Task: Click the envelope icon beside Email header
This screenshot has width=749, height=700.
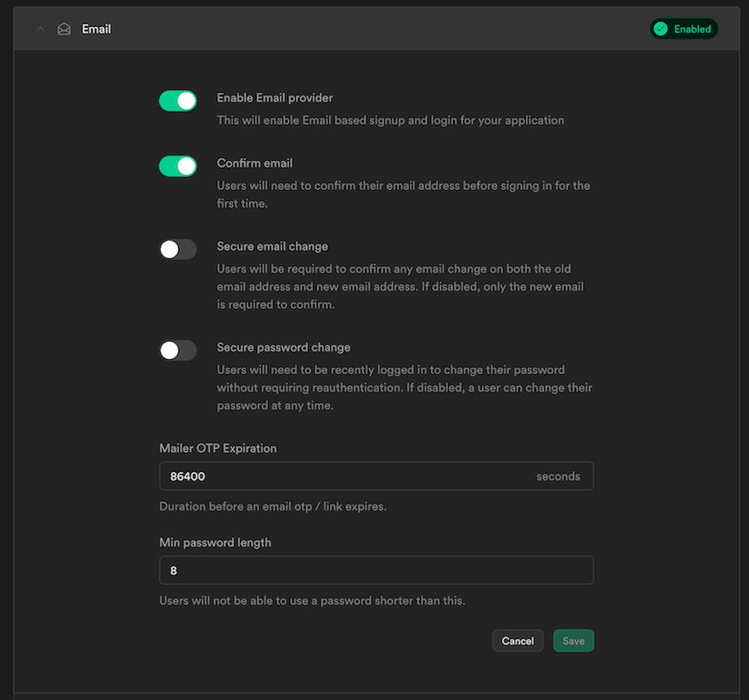Action: click(64, 28)
